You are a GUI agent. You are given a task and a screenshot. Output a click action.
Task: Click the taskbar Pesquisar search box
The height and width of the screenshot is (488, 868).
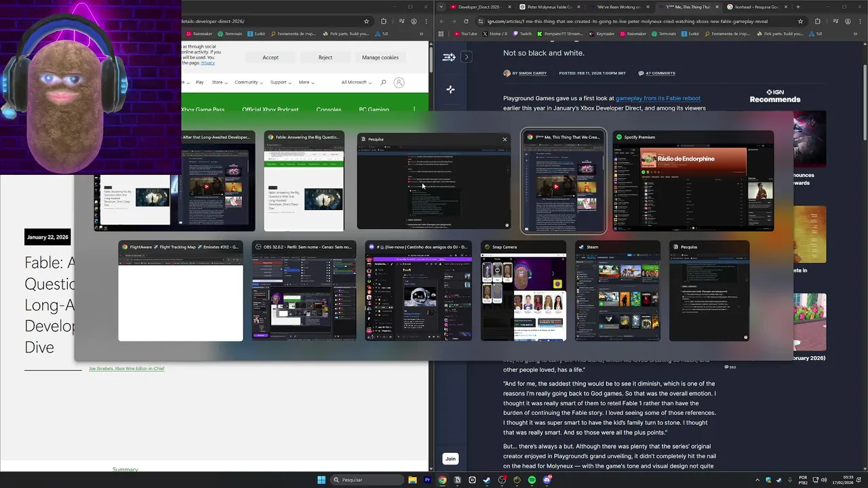pyautogui.click(x=366, y=480)
